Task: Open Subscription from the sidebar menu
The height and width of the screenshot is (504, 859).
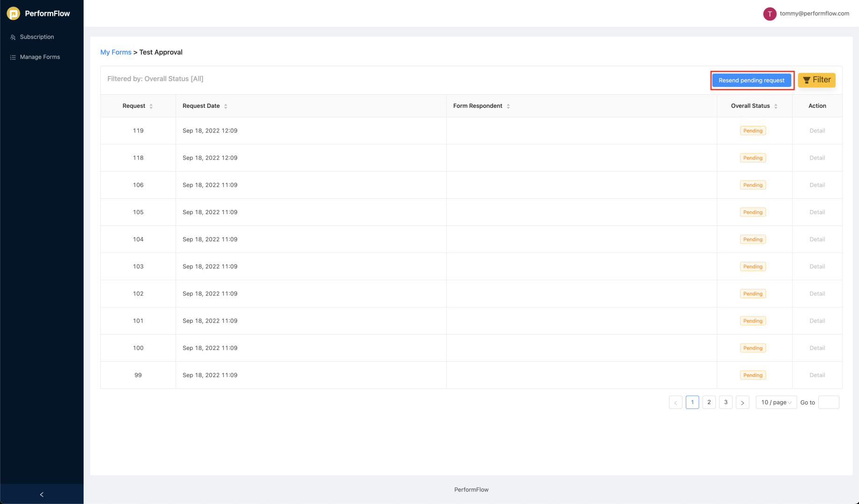Action: coord(37,37)
